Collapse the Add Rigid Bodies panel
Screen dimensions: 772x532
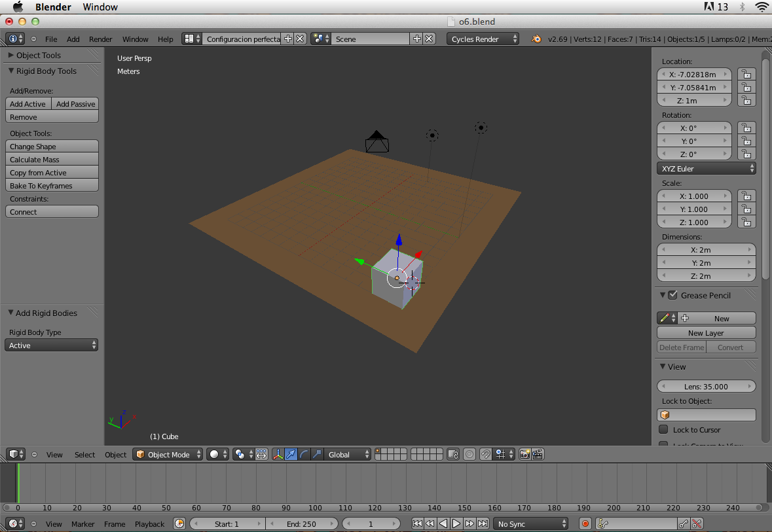tap(10, 313)
